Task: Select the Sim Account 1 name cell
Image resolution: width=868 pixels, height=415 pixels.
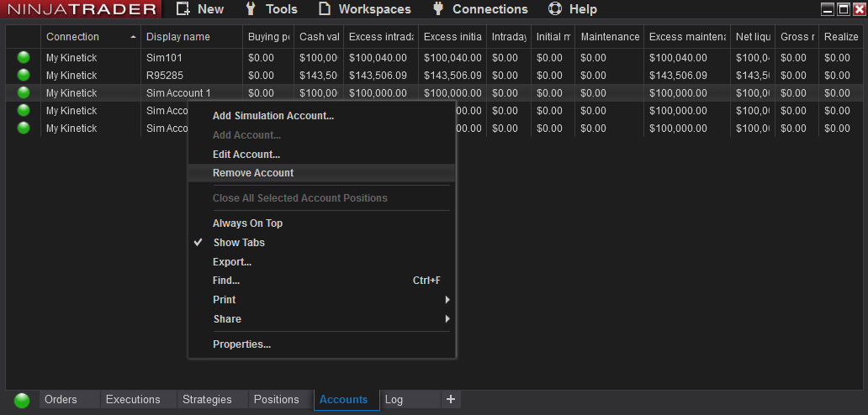Action: pos(179,93)
